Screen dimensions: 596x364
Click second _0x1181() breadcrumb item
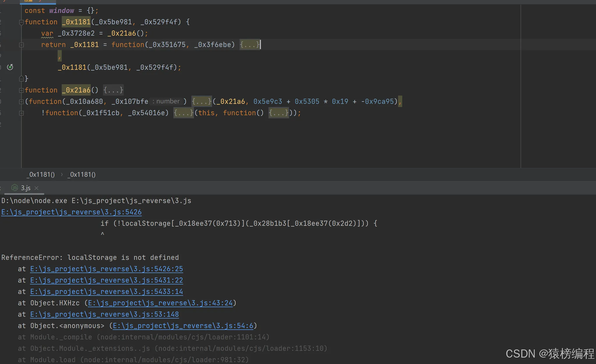pos(81,175)
